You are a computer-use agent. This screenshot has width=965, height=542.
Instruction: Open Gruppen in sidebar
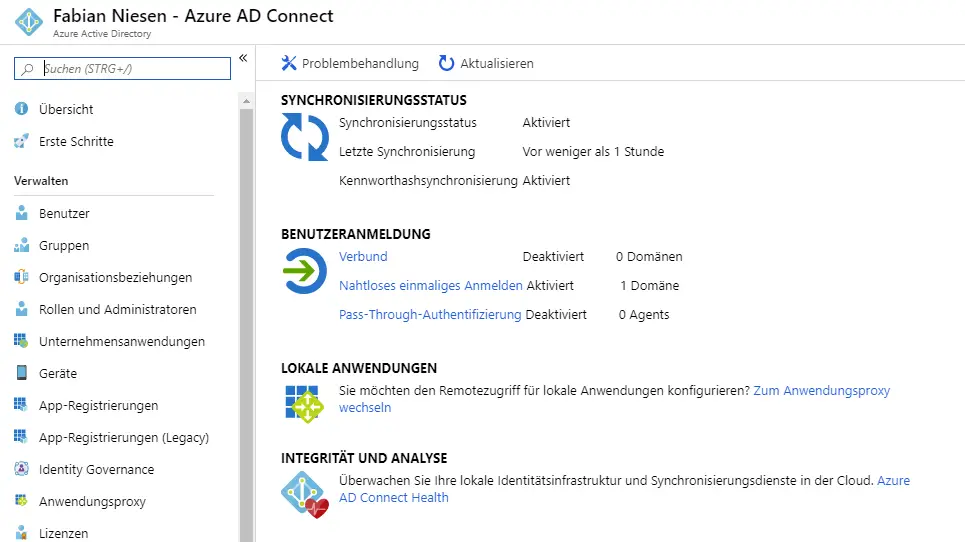pyautogui.click(x=64, y=245)
